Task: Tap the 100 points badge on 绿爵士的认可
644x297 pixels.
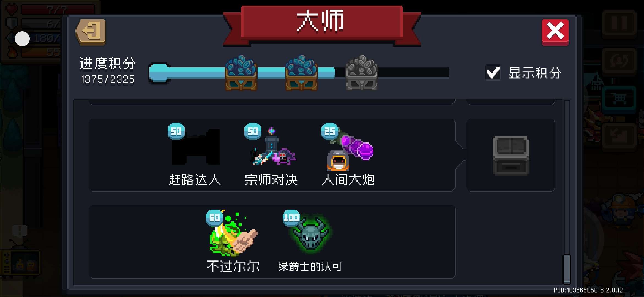Action: 291,218
